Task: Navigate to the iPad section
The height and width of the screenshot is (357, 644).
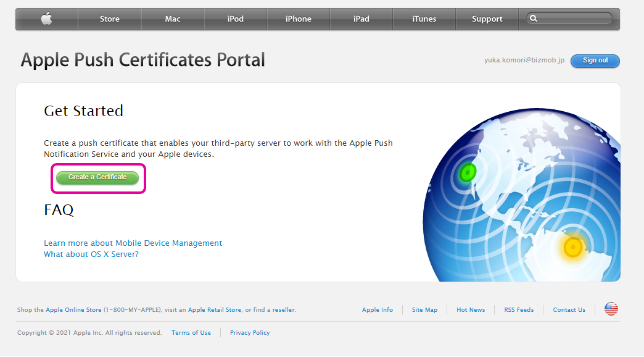Action: click(361, 19)
